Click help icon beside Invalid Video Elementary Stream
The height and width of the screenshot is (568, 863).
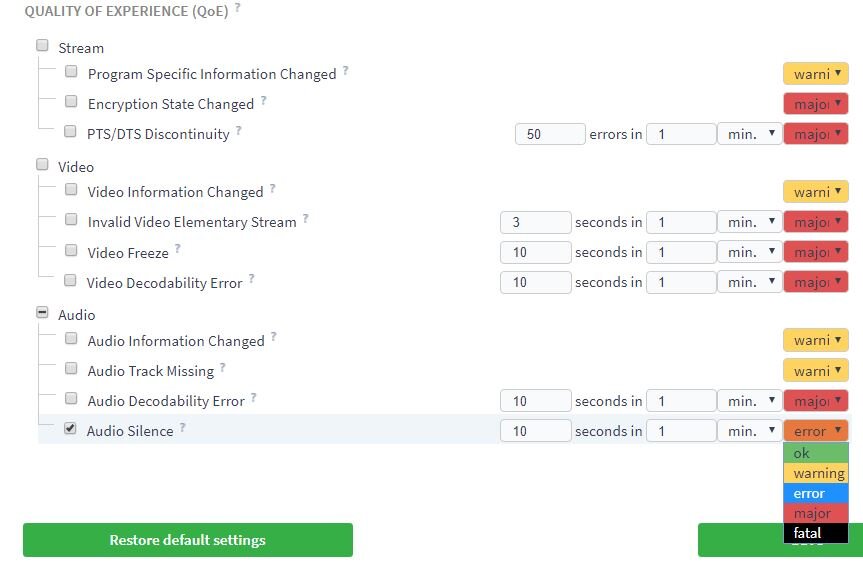point(306,219)
